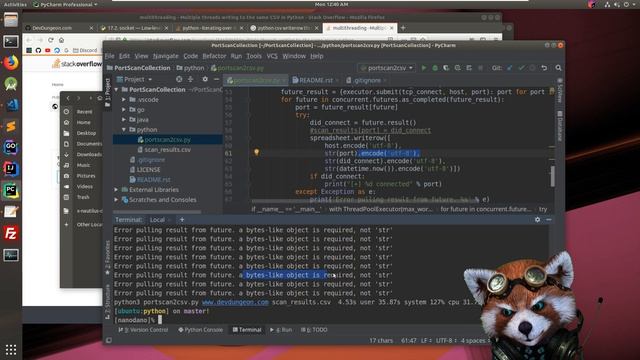Viewport: 640px width, 360px height.
Task: Expand the go folder
Action: (124, 109)
